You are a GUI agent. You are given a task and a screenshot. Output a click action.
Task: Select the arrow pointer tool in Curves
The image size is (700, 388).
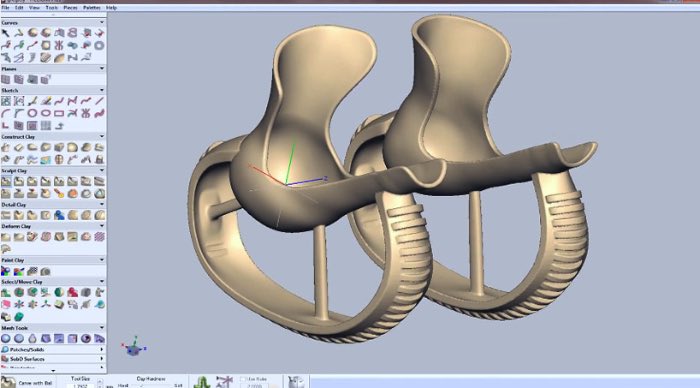tap(5, 33)
